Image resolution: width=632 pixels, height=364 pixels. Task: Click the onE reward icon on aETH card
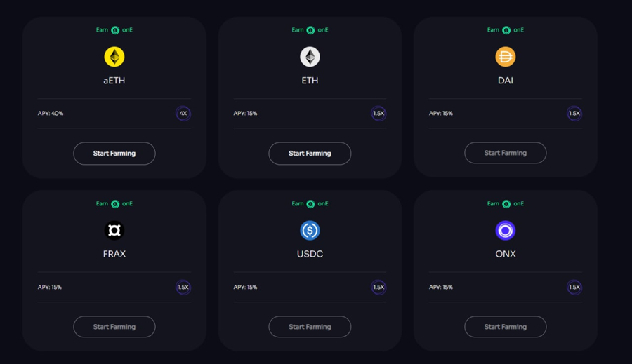click(x=115, y=30)
